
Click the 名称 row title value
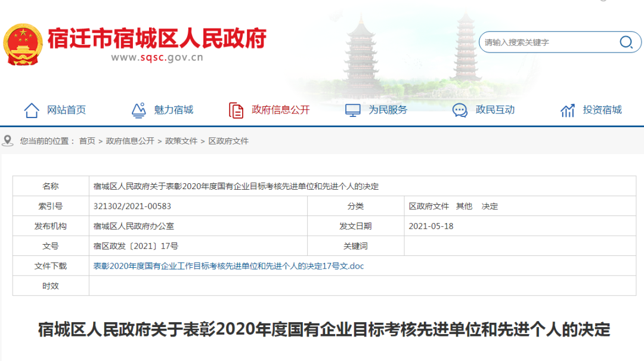point(236,186)
